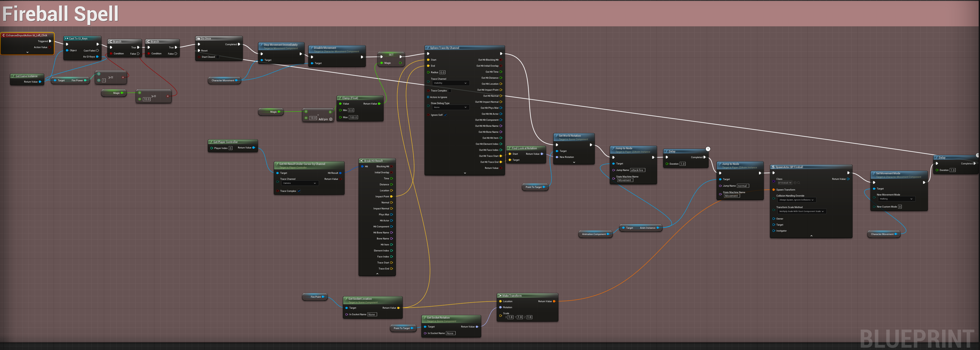
Task: Click the Cast To GI_Keys node icon
Action: 66,38
